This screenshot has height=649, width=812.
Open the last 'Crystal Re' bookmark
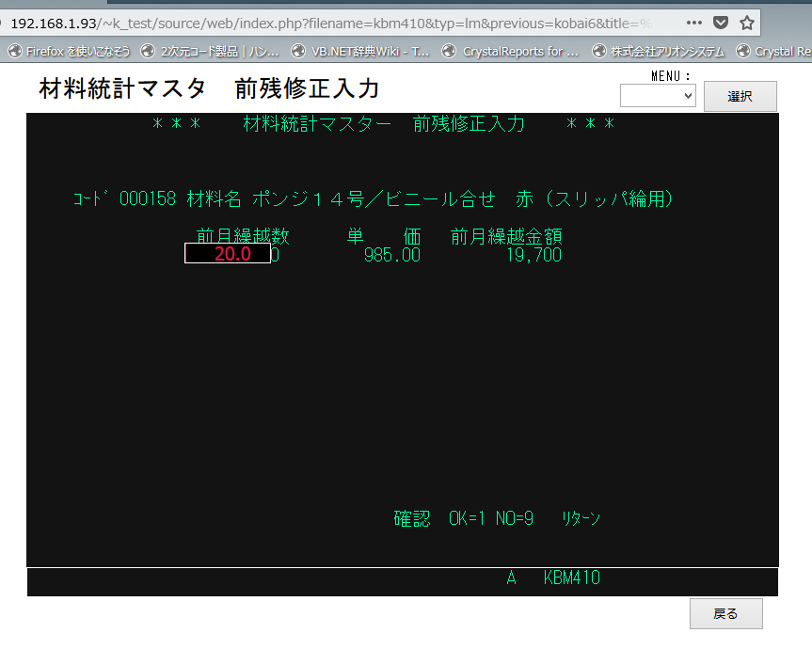click(774, 51)
